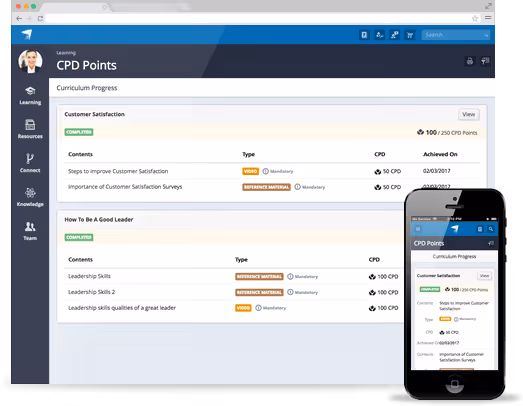
Task: Go back with browser back arrow
Action: click(x=19, y=18)
